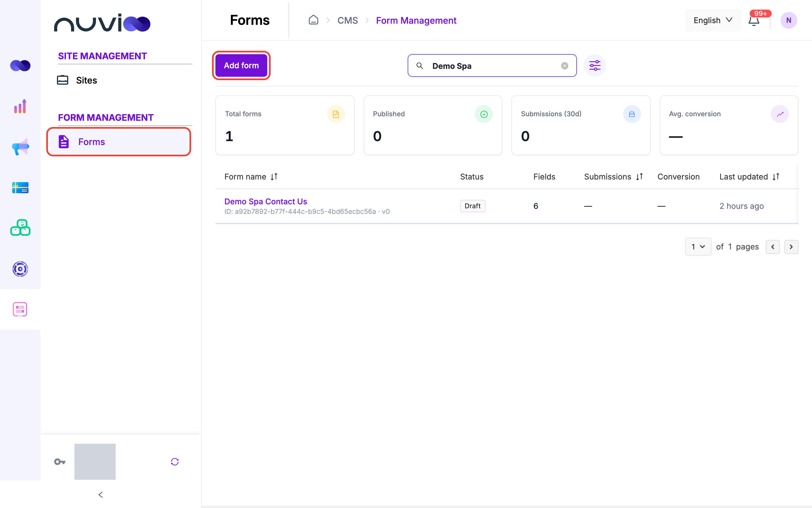Click CMS in the breadcrumb
This screenshot has width=812, height=508.
[x=348, y=21]
